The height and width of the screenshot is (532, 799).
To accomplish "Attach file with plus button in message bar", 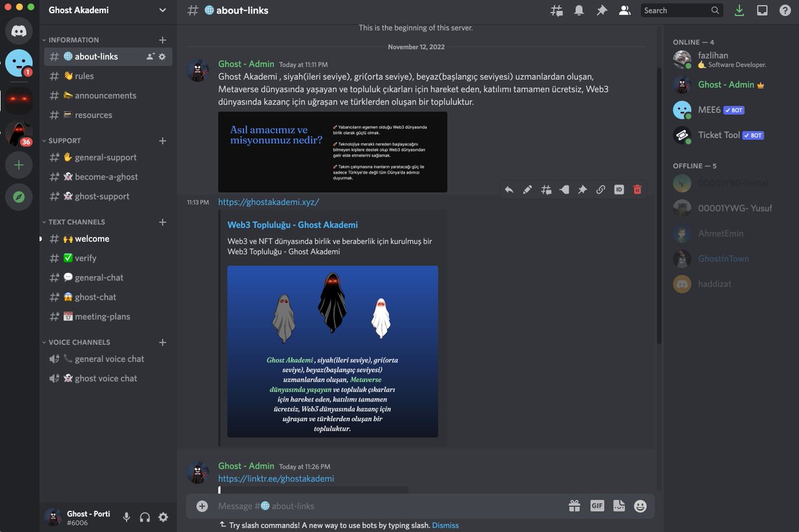I will tap(202, 506).
